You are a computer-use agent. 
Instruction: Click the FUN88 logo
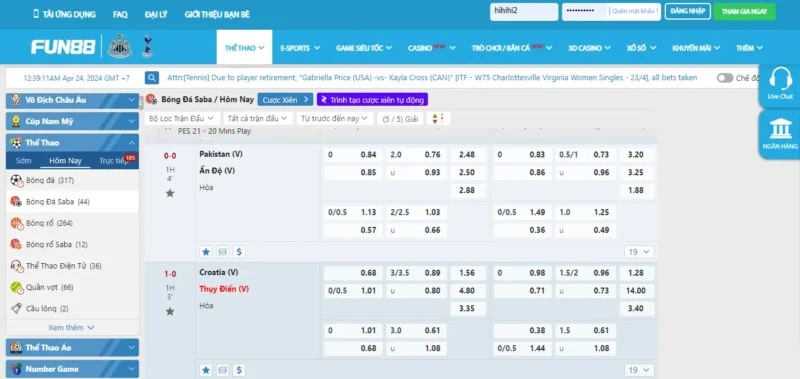[x=63, y=47]
